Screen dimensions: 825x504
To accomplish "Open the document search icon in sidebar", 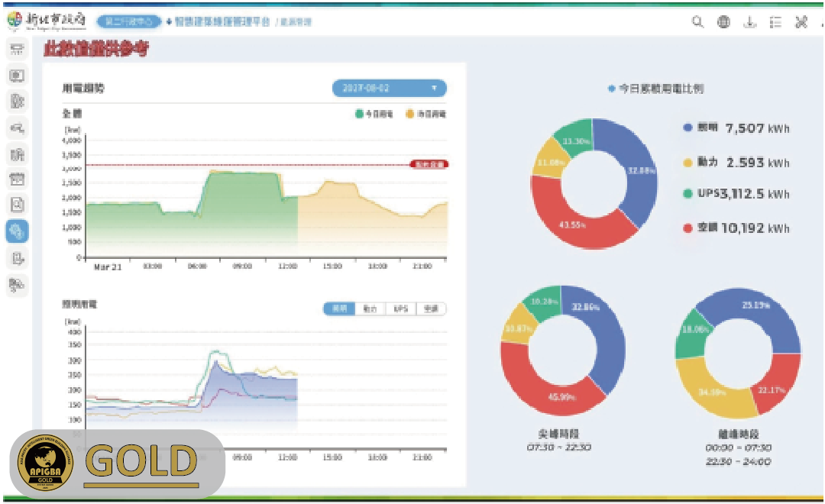I will click(17, 205).
